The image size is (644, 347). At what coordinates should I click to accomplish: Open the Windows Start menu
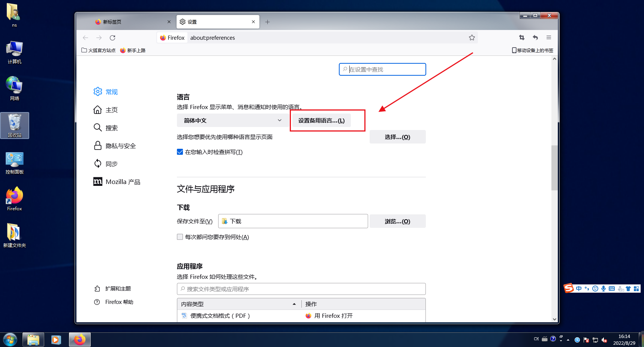10,340
